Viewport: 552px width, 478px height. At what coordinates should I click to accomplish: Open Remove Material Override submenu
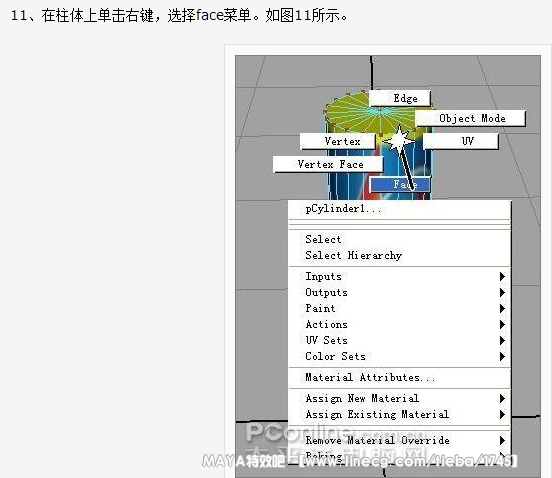point(400,440)
